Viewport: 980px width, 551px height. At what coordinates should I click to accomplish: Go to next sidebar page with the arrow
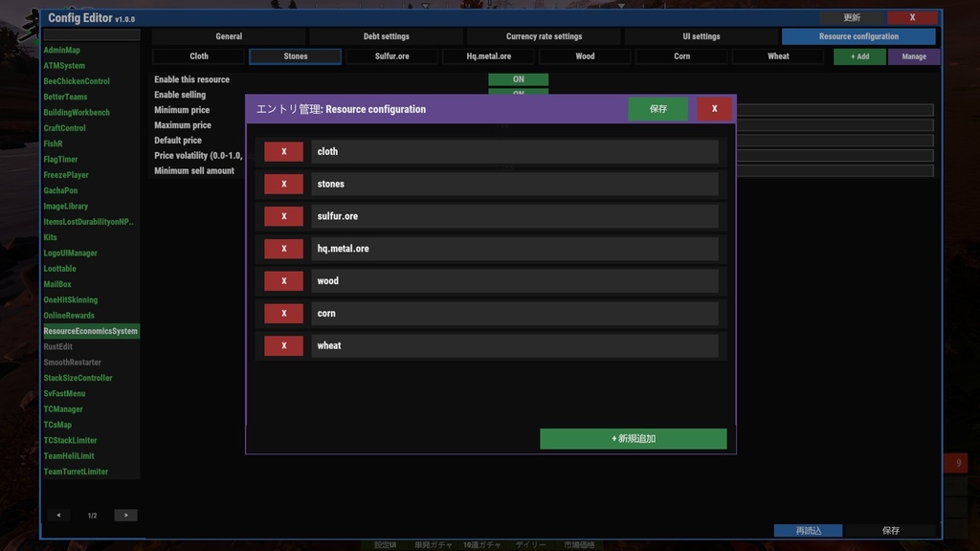coord(125,515)
